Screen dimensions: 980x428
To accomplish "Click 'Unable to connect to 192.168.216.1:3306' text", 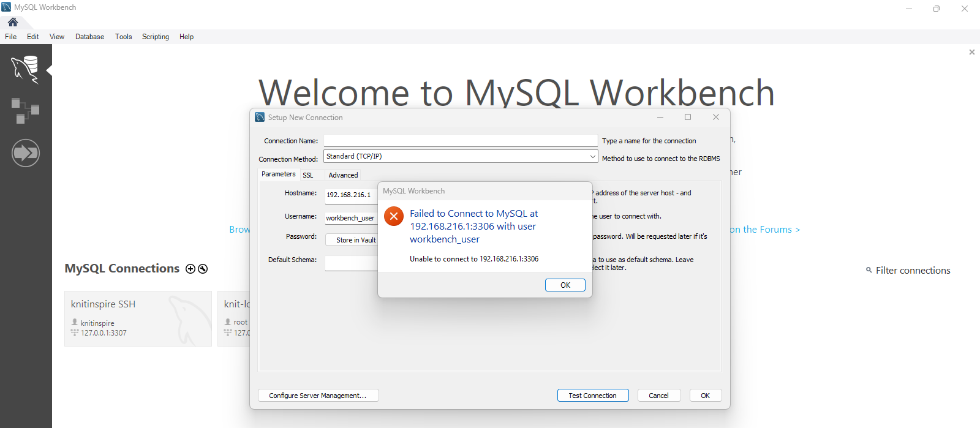I will tap(474, 259).
